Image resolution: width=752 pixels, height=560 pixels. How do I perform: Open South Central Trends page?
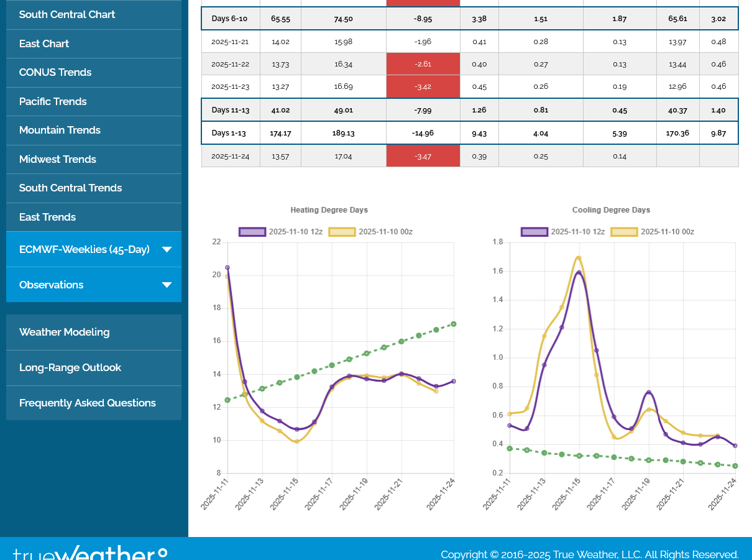(70, 188)
